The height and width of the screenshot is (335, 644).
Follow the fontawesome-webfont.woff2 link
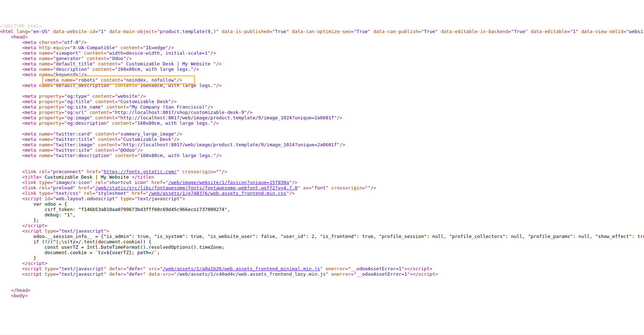[196, 188]
